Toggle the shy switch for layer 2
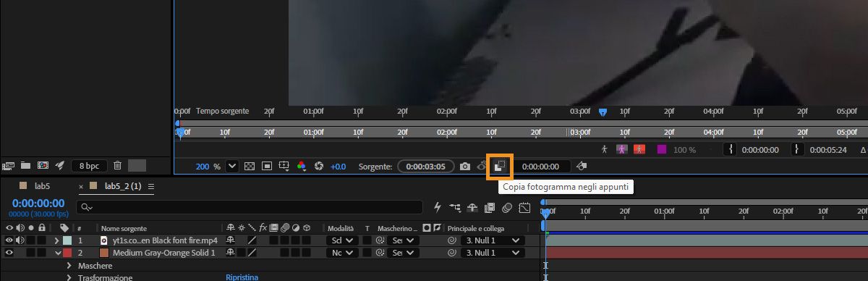 pyautogui.click(x=231, y=253)
